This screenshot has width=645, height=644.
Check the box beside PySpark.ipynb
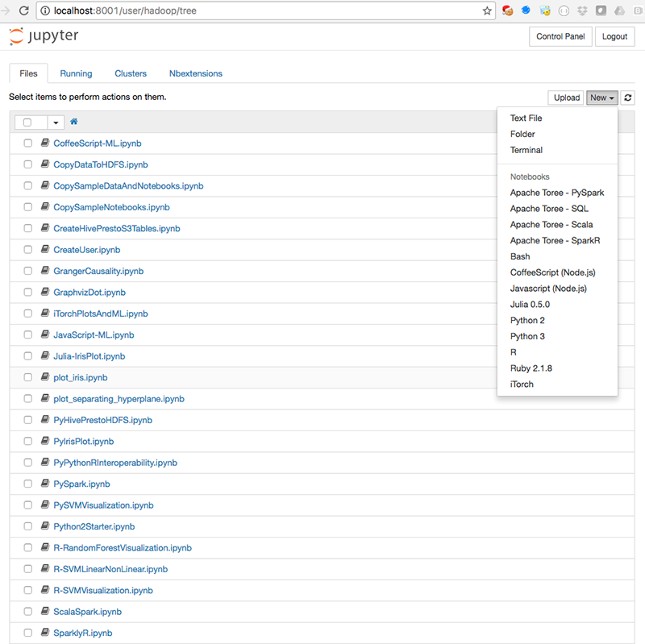(27, 483)
